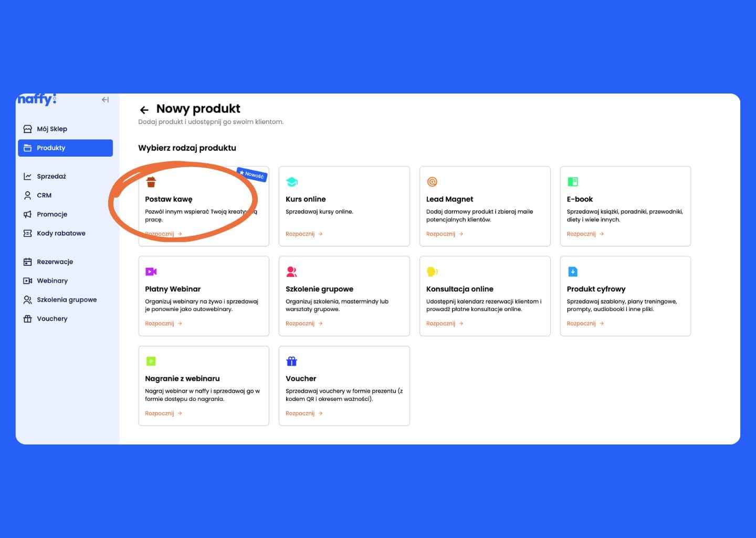Click the pink people Szkolenie grupowe icon
The width and height of the screenshot is (756, 538).
(x=292, y=272)
